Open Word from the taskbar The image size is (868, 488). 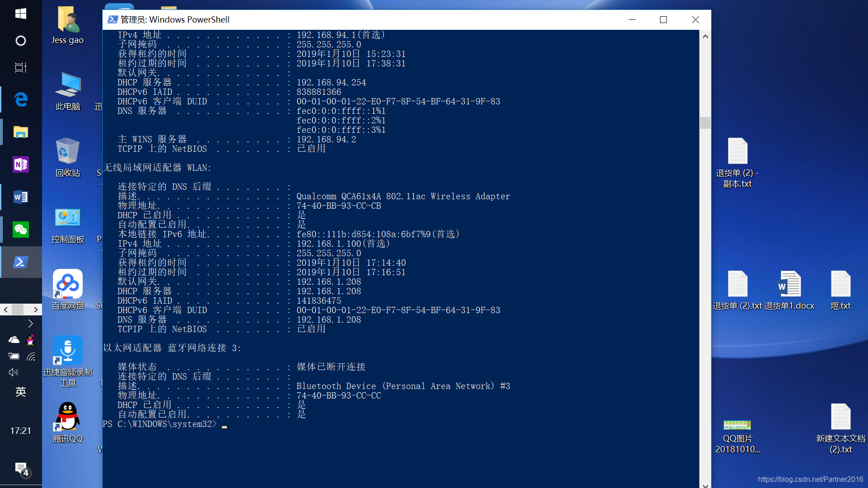coord(21,197)
